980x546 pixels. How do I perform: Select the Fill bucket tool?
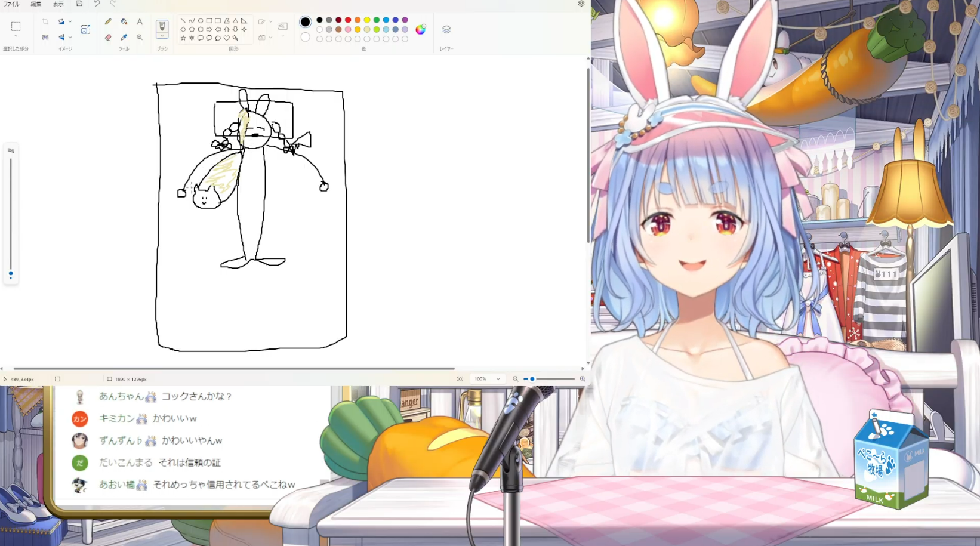click(124, 21)
